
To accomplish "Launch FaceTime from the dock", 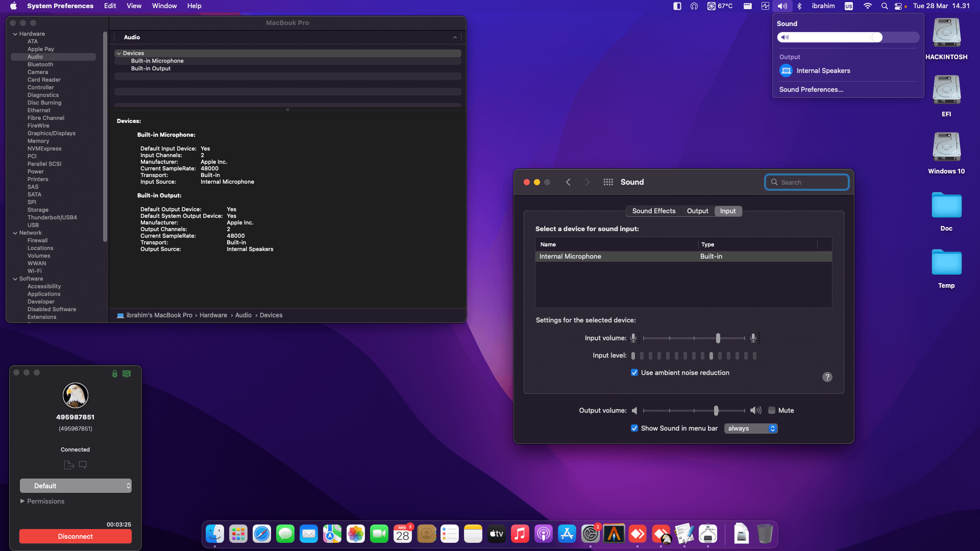I will pyautogui.click(x=379, y=534).
